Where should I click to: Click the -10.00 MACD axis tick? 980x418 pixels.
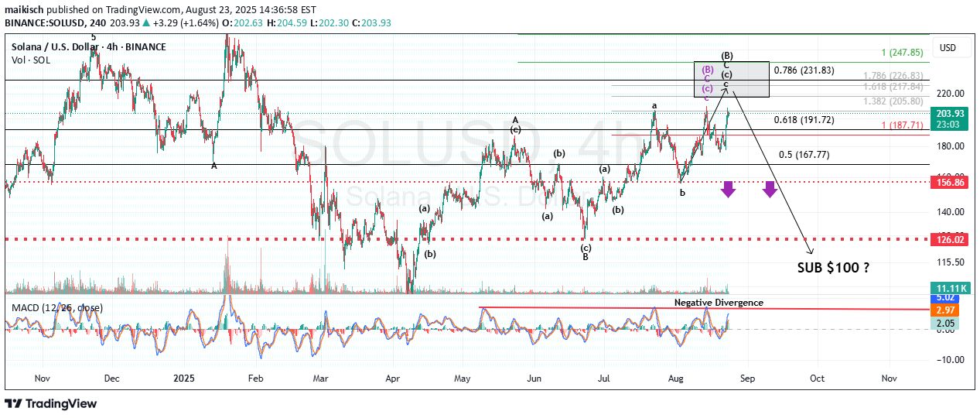click(950, 360)
